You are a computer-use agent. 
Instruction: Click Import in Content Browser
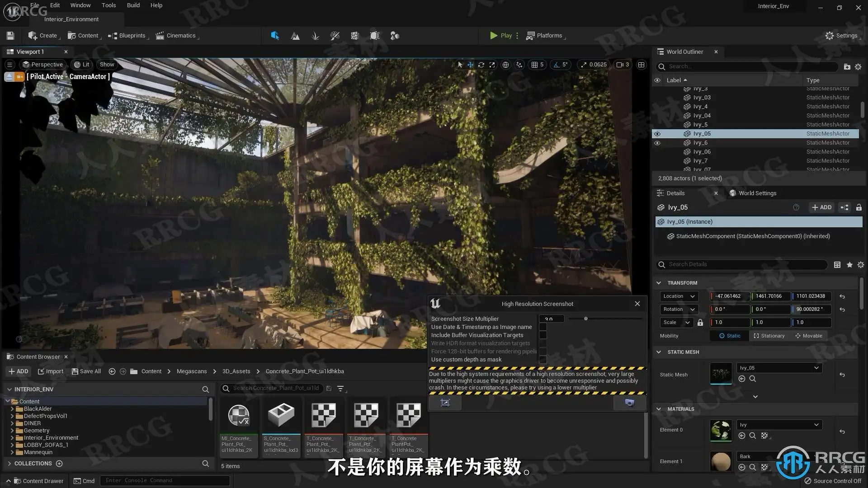coord(51,371)
